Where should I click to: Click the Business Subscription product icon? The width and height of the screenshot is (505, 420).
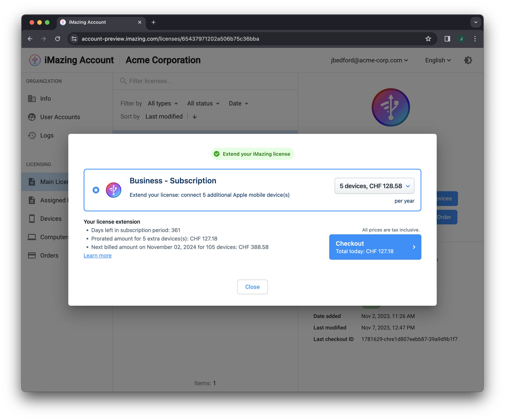click(114, 190)
